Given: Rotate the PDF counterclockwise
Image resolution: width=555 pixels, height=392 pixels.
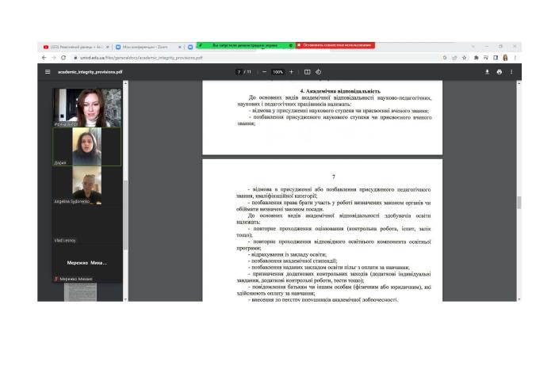Looking at the screenshot, I should click(318, 72).
